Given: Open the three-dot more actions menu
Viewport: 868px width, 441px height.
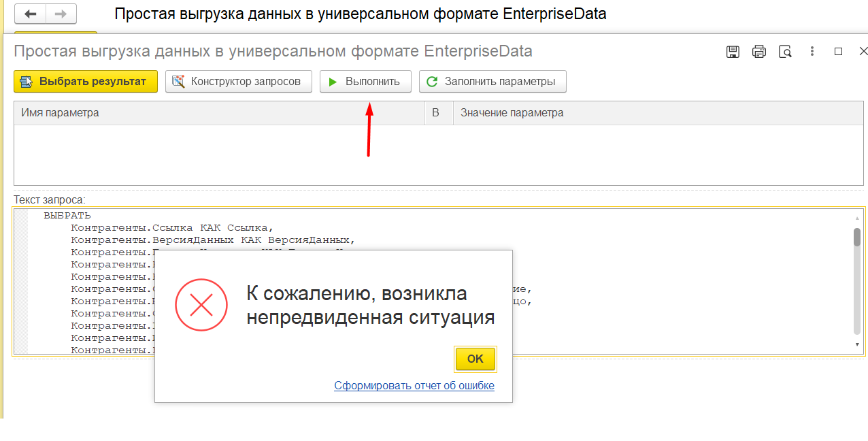Looking at the screenshot, I should click(x=812, y=52).
